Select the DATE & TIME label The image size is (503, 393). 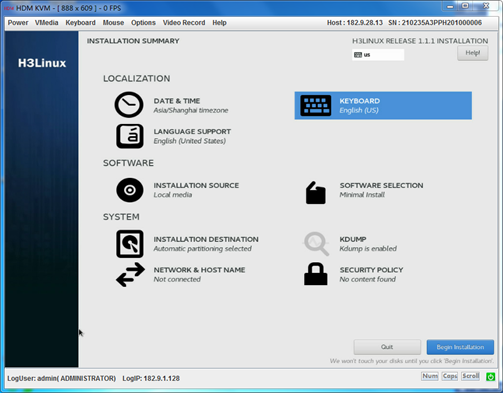coord(177,101)
